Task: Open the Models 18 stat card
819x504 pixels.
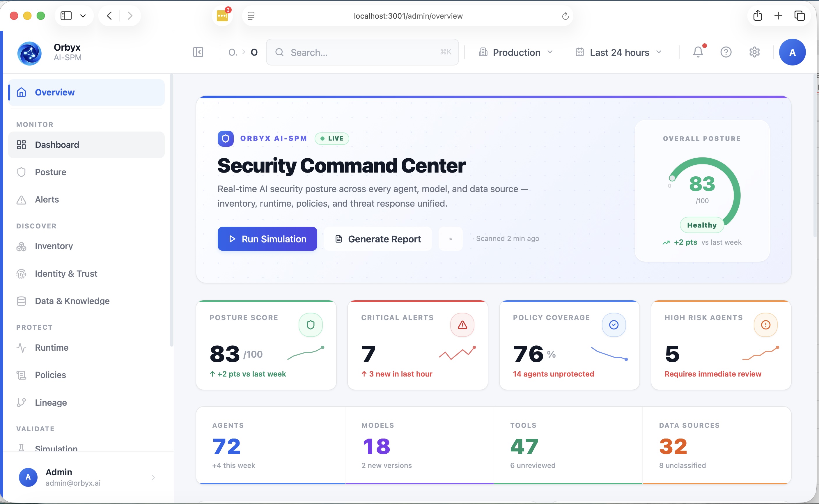Action: 419,445
